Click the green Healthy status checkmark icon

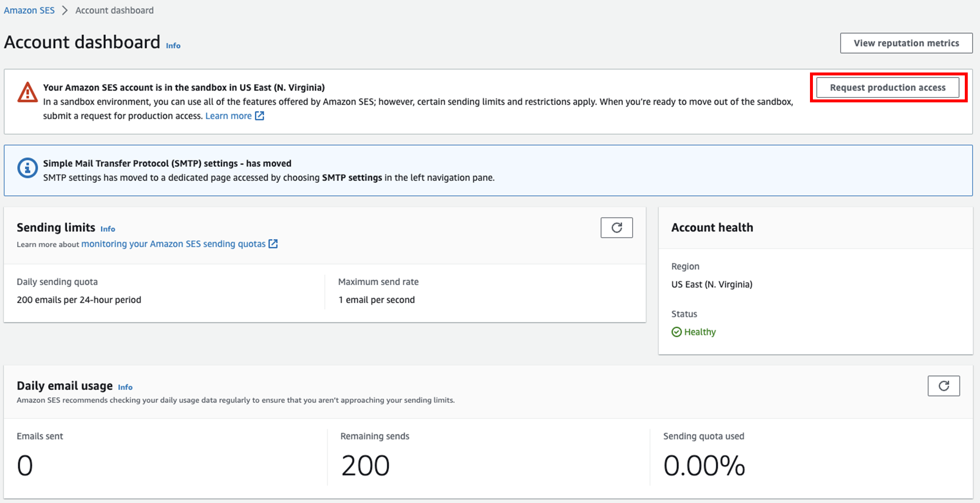(676, 332)
